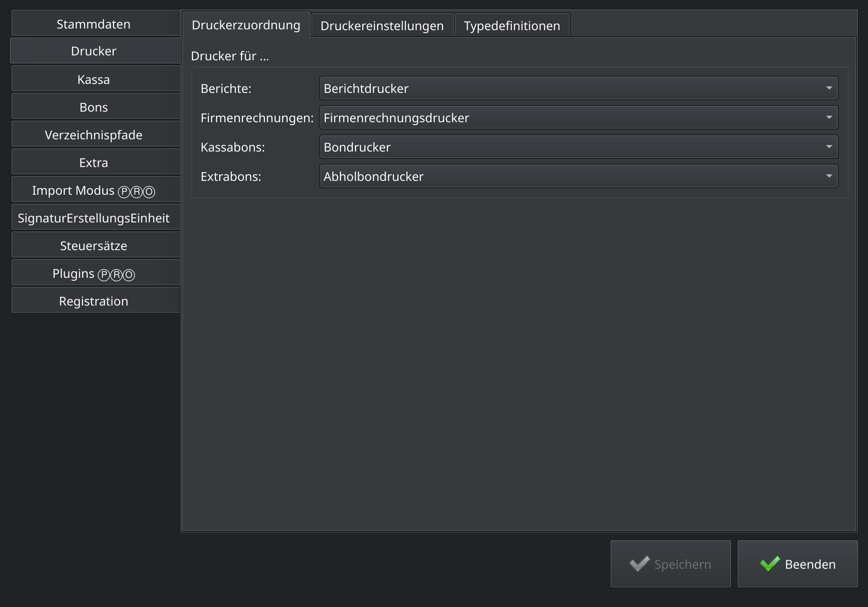Open the Bons settings section
The width and height of the screenshot is (868, 607).
coord(96,107)
